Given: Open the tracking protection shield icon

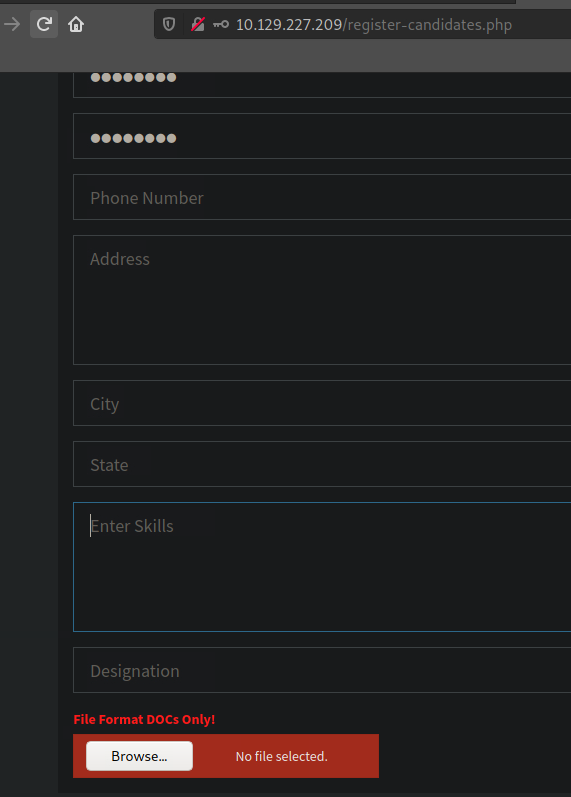Looking at the screenshot, I should [x=169, y=24].
